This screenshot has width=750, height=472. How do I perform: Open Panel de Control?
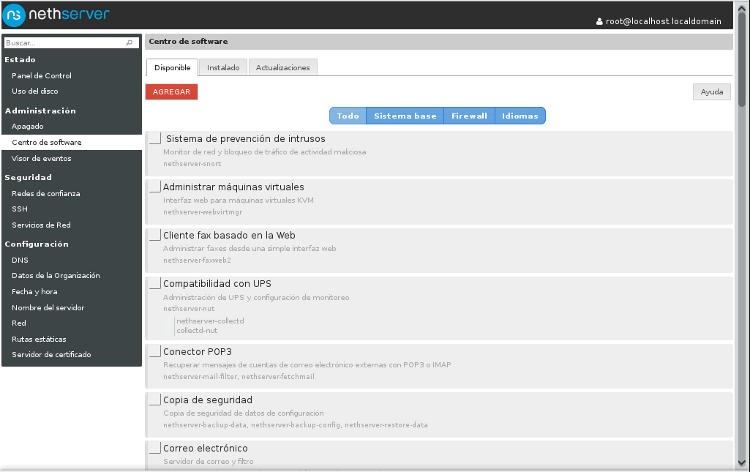(42, 76)
